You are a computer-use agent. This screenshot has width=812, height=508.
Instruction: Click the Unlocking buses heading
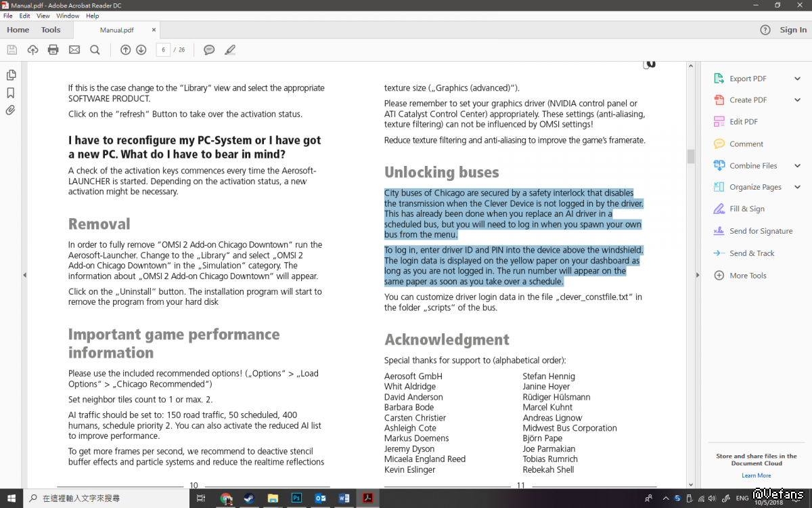tap(441, 172)
